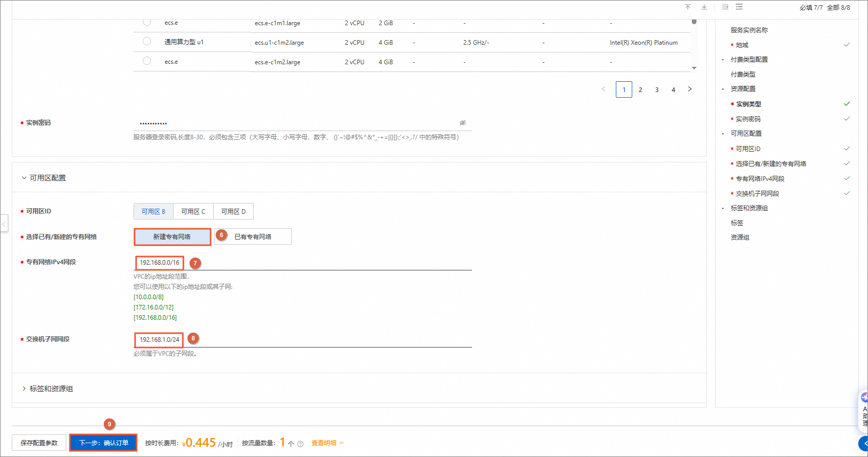This screenshot has height=457, width=868.
Task: Jump to 选择已有/新建的专有网络 in outline
Action: [x=771, y=164]
